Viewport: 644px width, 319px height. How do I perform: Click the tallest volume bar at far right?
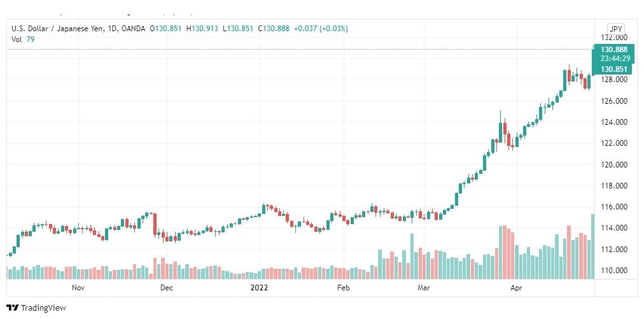coord(592,246)
